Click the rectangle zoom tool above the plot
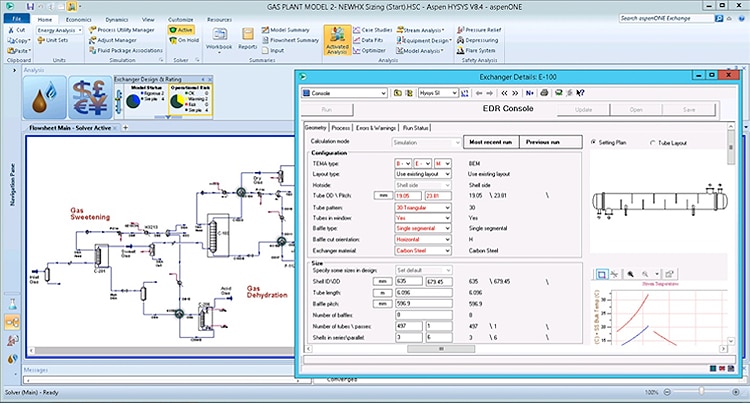The width and height of the screenshot is (750, 404). coord(602,274)
